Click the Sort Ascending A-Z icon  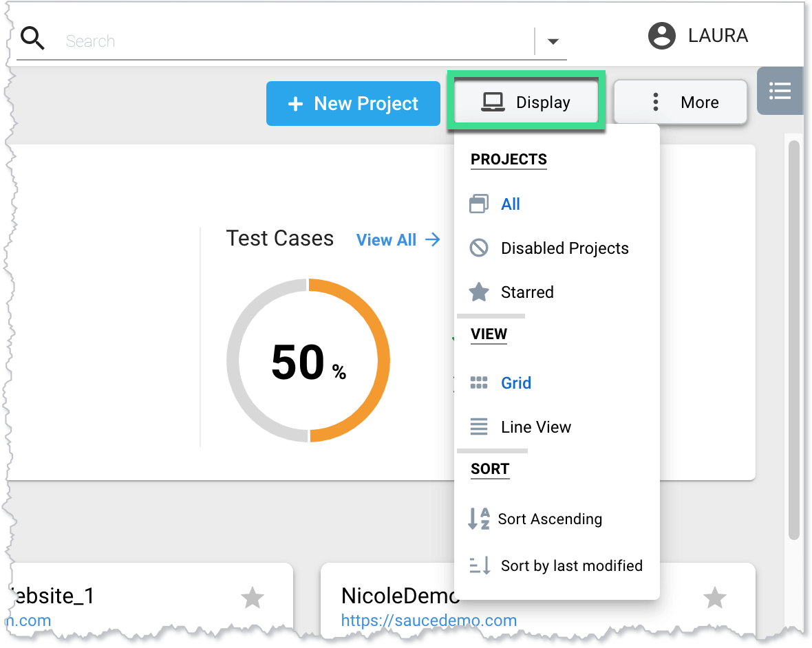point(479,519)
